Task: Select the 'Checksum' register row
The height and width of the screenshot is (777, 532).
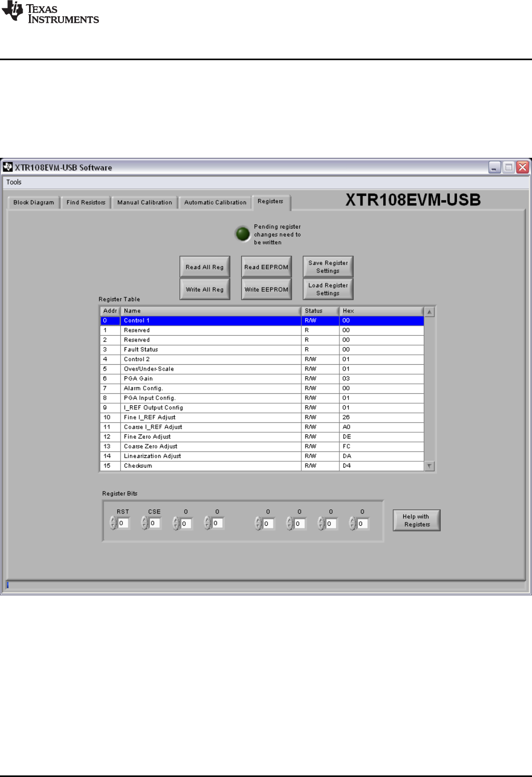Action: (262, 466)
